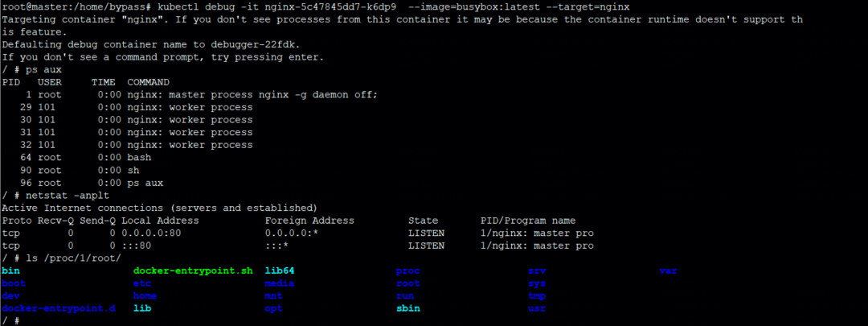This screenshot has width=868, height=326.
Task: Click the proc directory in listing
Action: click(x=408, y=271)
